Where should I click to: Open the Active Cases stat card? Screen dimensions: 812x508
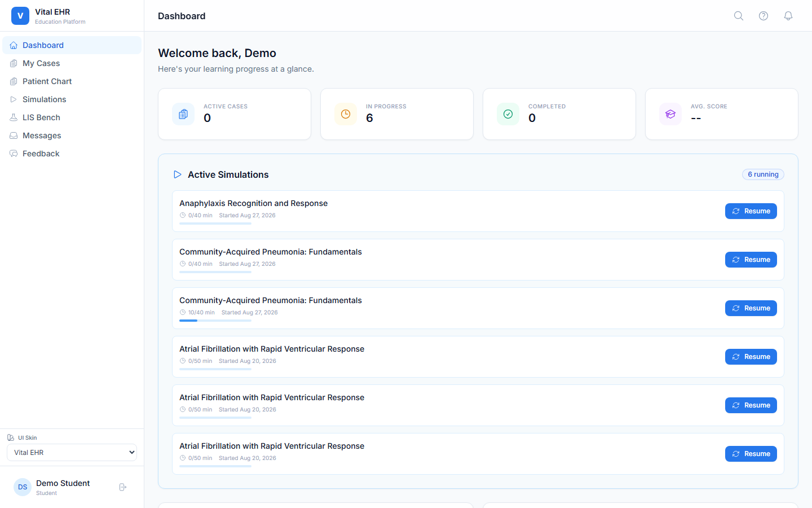tap(235, 114)
